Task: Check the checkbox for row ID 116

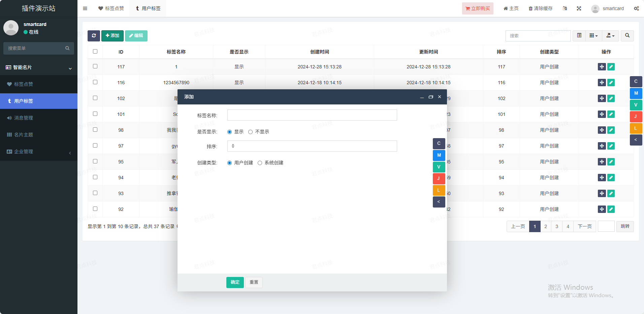Action: pos(95,82)
